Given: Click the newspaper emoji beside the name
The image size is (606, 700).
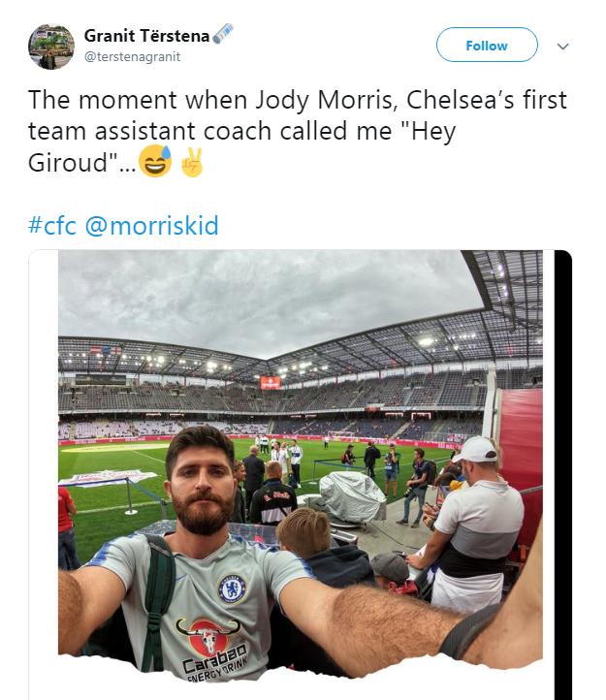Looking at the screenshot, I should 223,34.
